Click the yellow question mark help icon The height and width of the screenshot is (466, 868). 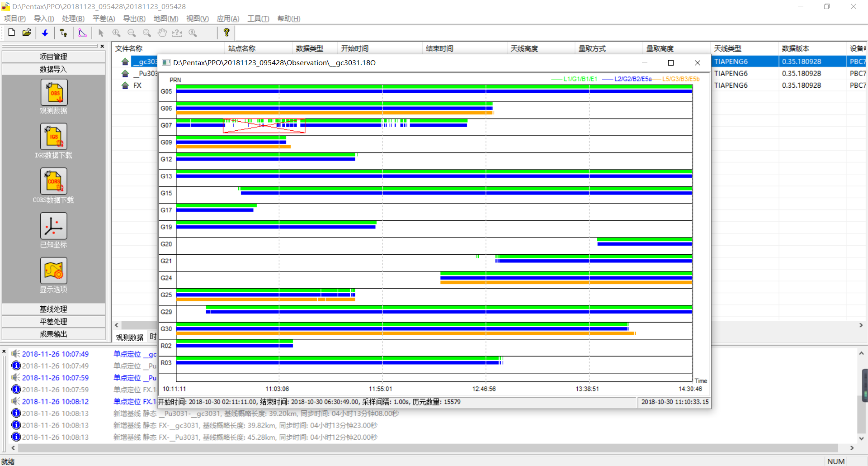[226, 33]
